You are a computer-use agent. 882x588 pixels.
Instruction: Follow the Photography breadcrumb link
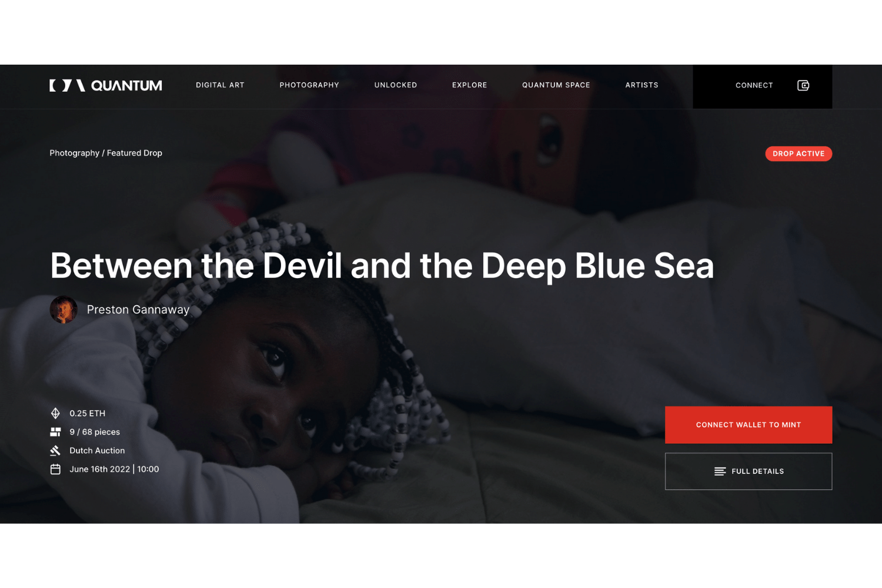(x=74, y=153)
